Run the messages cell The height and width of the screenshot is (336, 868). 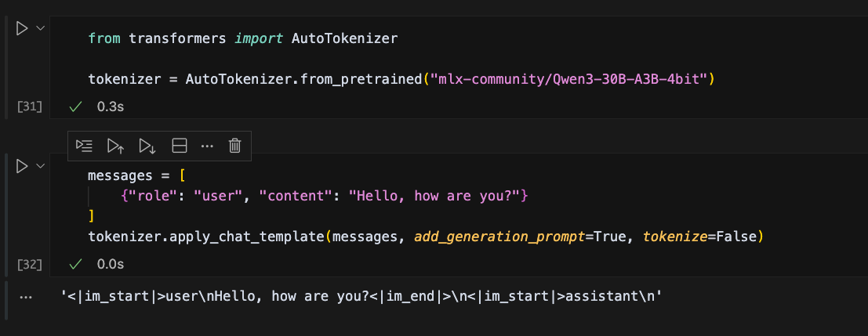coord(22,166)
